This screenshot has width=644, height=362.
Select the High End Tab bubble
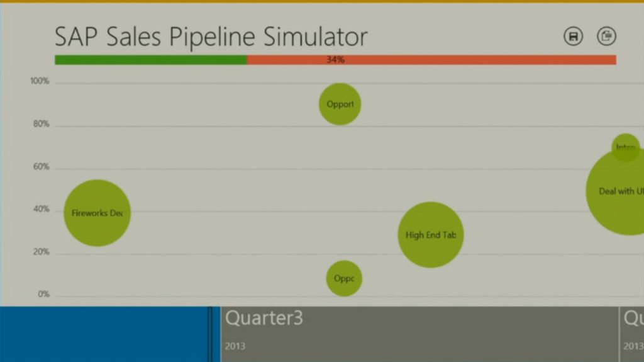430,235
